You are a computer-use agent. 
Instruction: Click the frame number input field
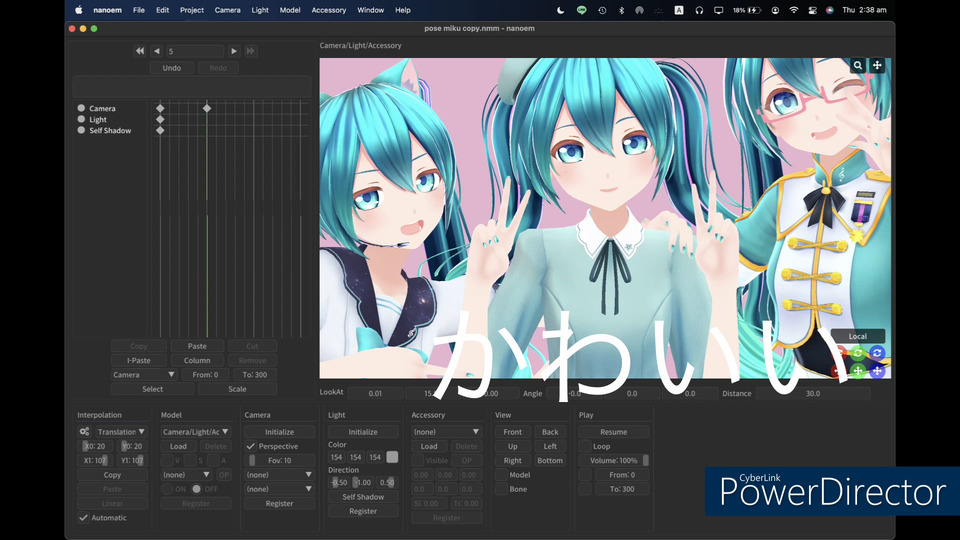[195, 51]
